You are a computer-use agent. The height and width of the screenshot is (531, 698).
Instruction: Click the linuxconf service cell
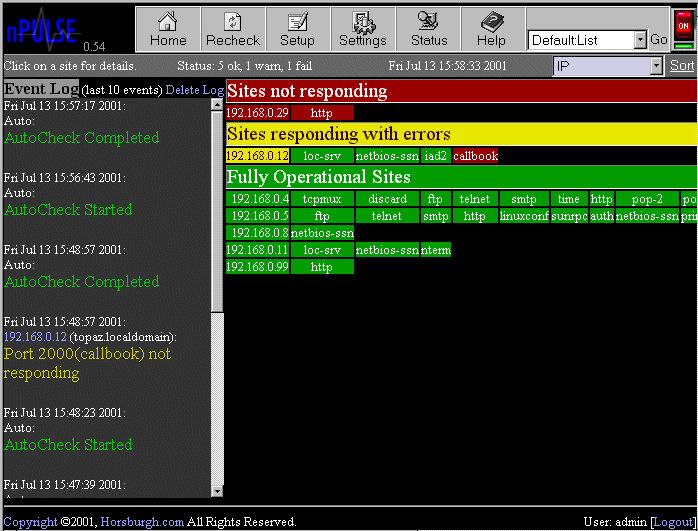pyautogui.click(x=524, y=216)
